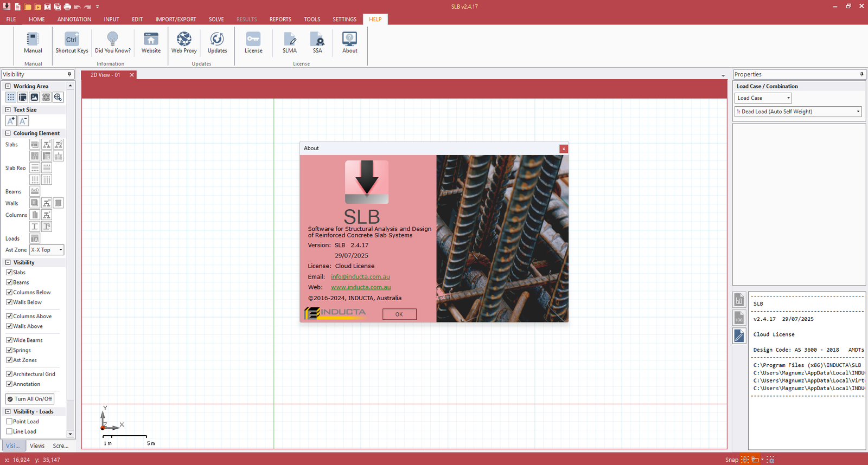868x465 pixels.
Task: Collapse the Working Area section
Action: (x=8, y=86)
